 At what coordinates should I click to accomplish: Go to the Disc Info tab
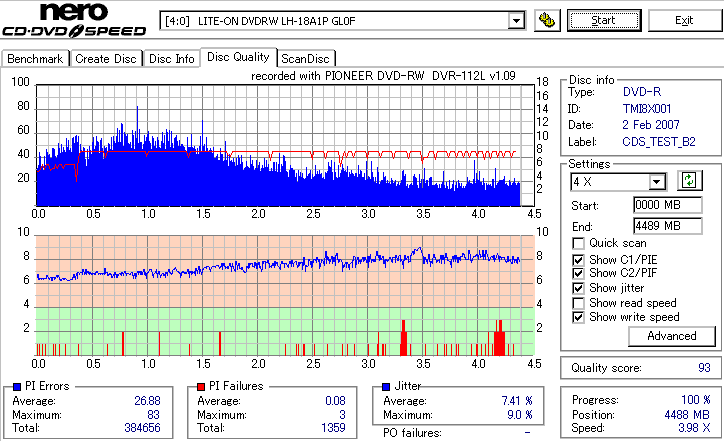[x=171, y=59]
